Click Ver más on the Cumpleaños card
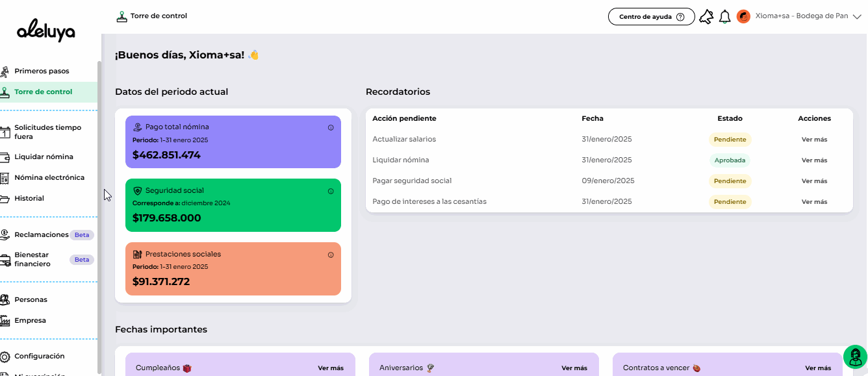Image resolution: width=868 pixels, height=376 pixels. (331, 368)
